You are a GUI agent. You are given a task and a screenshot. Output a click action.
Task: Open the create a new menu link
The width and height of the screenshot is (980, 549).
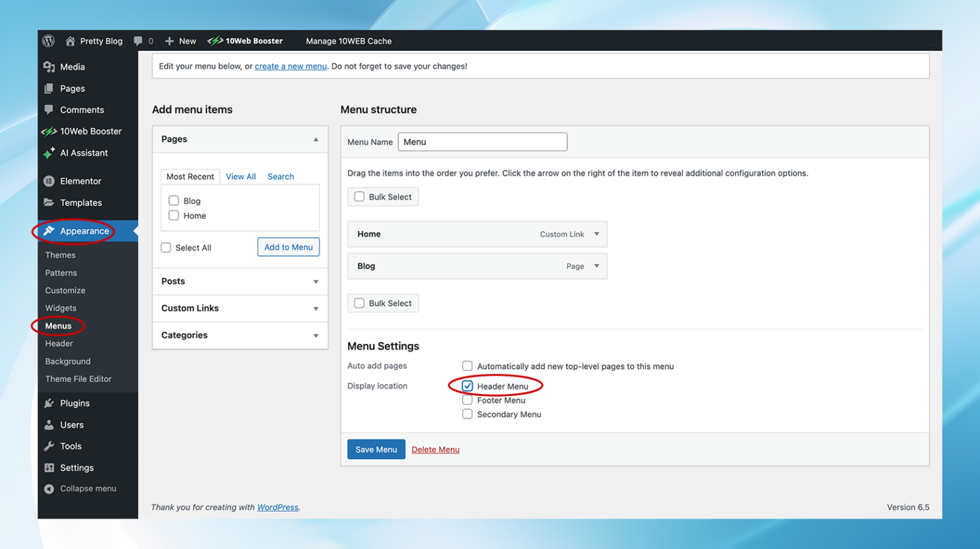[291, 66]
